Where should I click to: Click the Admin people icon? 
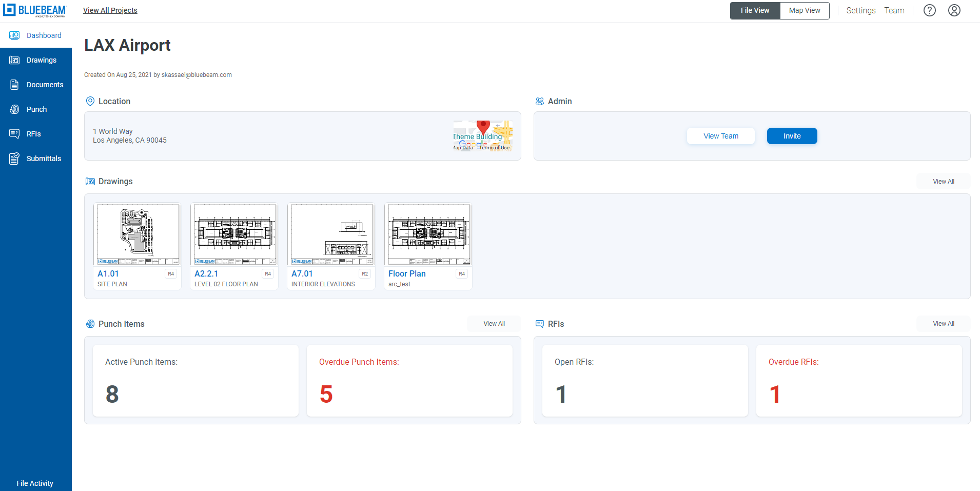(x=540, y=102)
